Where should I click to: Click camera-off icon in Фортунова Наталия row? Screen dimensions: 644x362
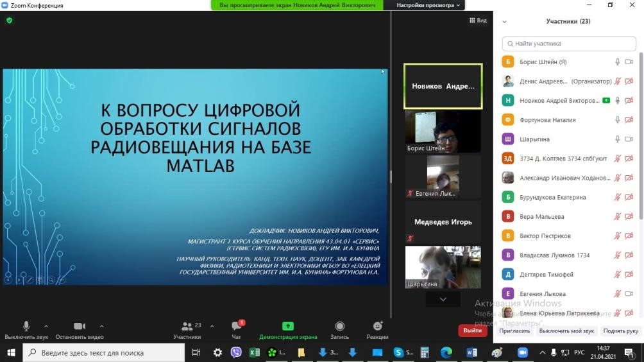click(x=629, y=119)
